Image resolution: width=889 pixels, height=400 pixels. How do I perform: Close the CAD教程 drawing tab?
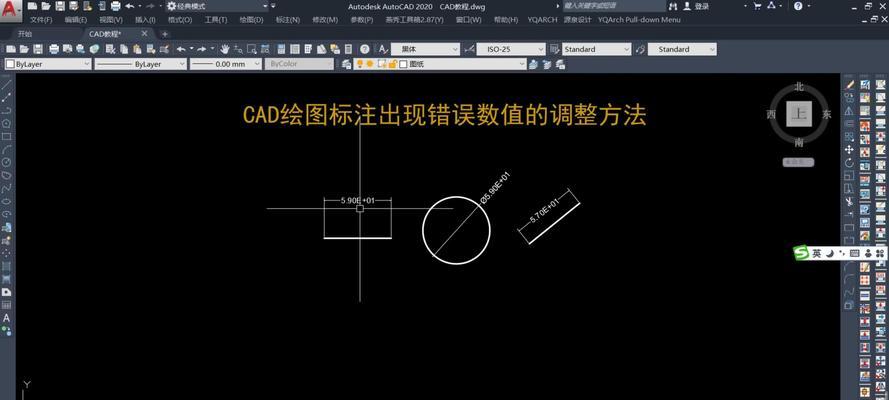point(144,33)
